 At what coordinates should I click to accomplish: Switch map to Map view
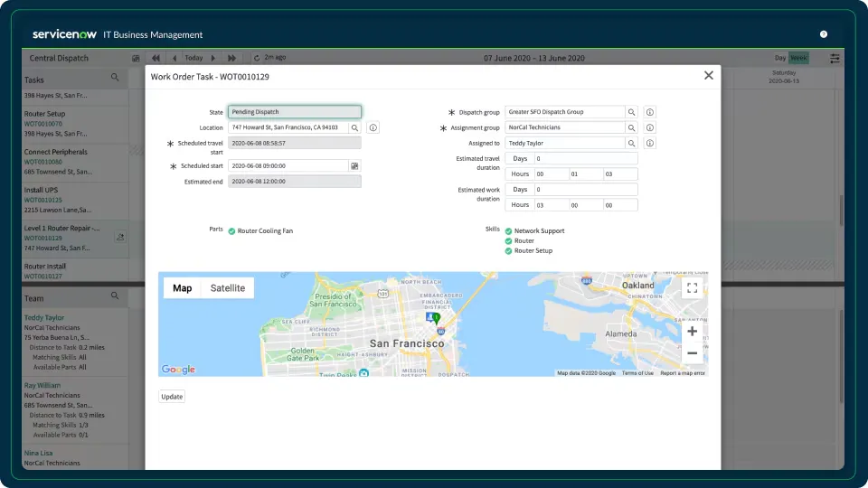[182, 287]
